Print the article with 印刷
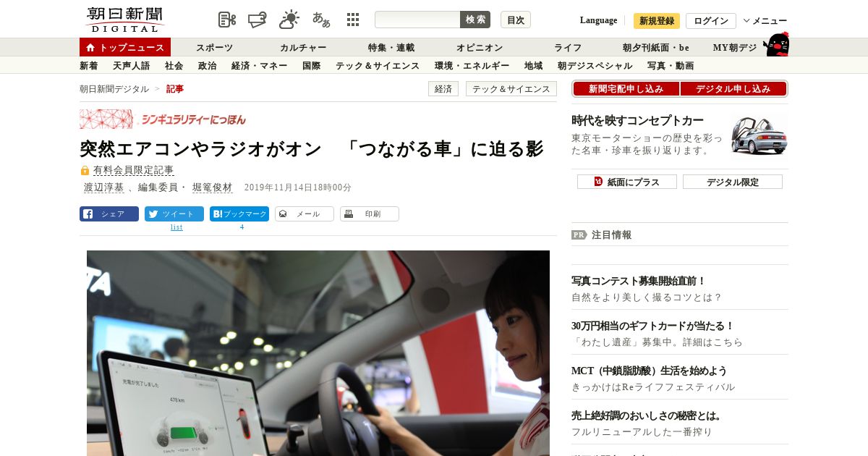 pos(370,214)
